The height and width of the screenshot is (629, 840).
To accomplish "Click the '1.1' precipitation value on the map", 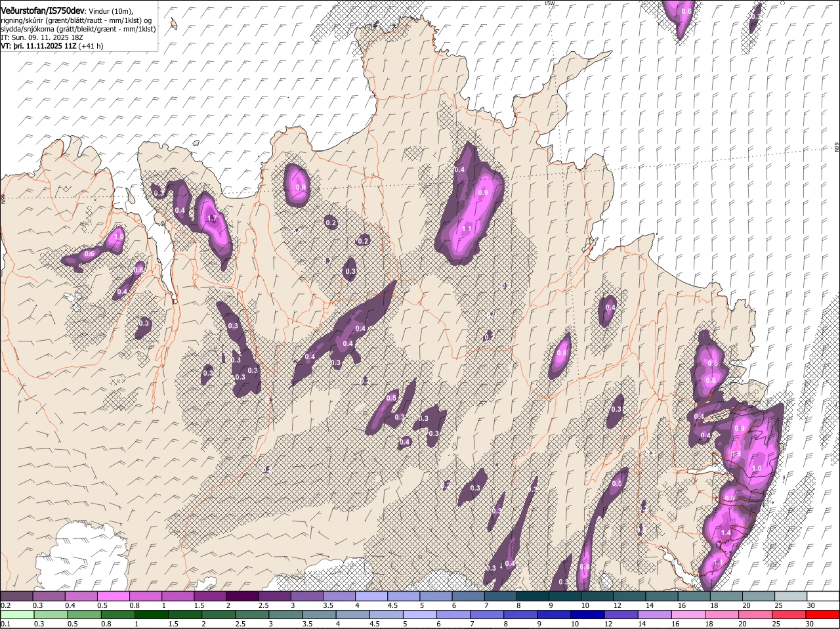I will click(467, 229).
